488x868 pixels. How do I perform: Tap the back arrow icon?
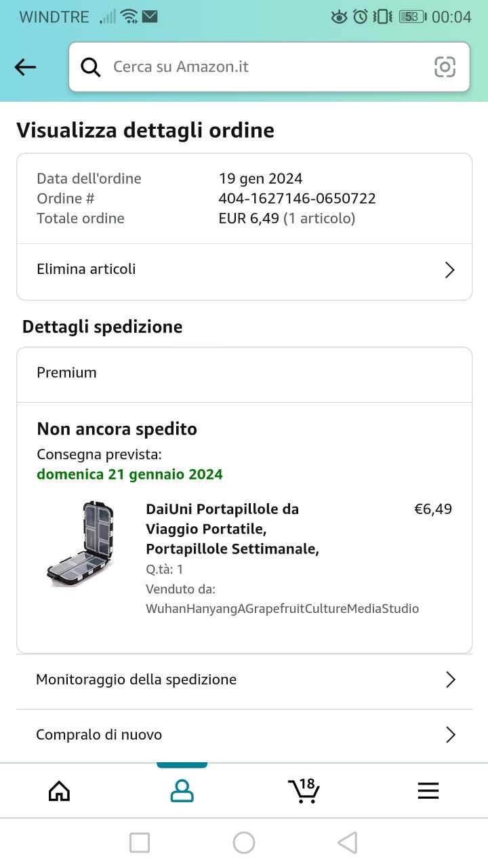point(25,66)
